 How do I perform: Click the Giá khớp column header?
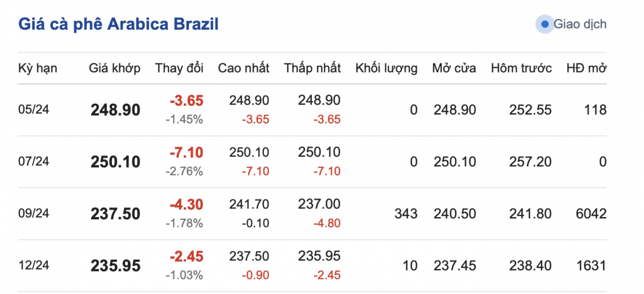pos(115,69)
